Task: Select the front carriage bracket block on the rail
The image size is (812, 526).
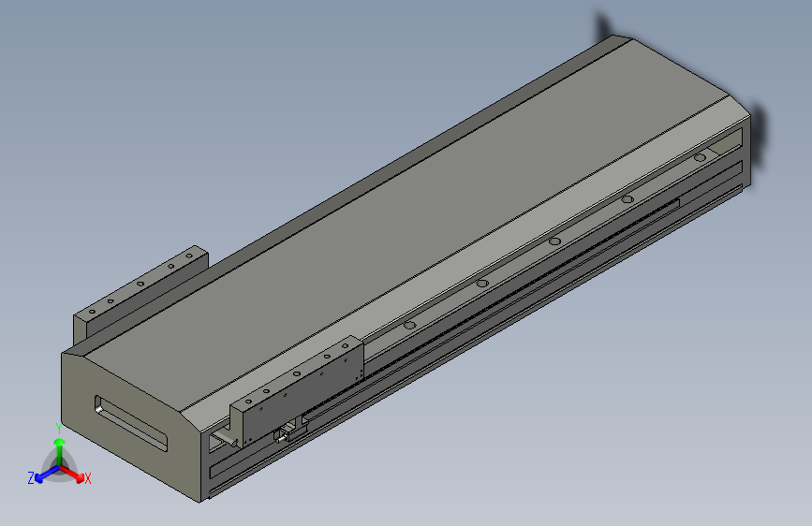Action: [296, 391]
